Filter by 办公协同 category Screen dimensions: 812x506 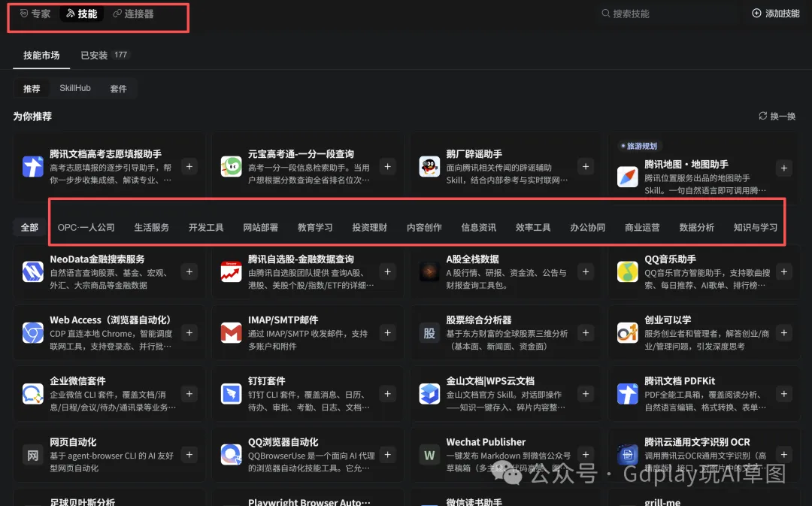(588, 227)
